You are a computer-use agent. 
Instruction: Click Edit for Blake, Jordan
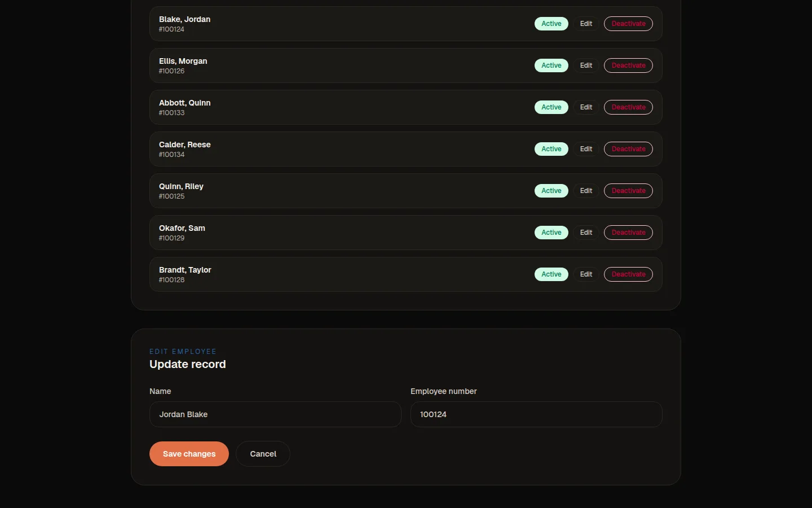(586, 24)
